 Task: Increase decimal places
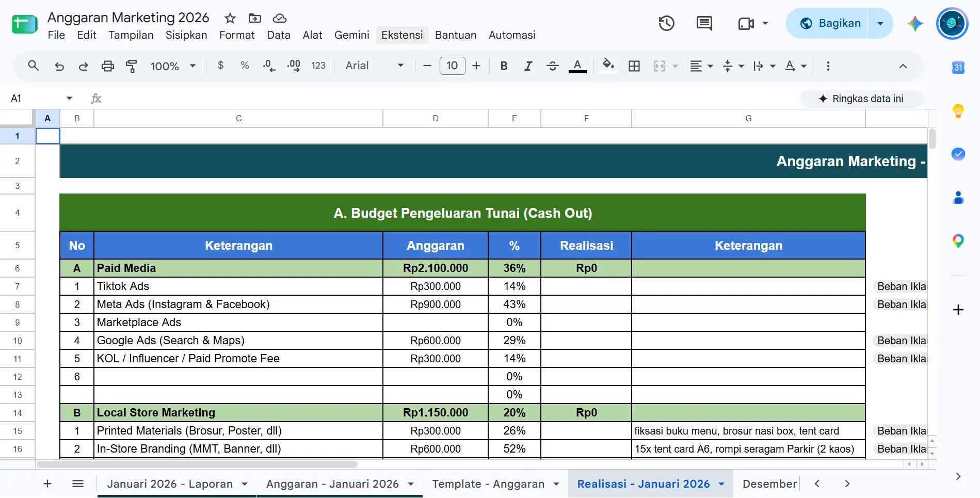[x=294, y=66]
